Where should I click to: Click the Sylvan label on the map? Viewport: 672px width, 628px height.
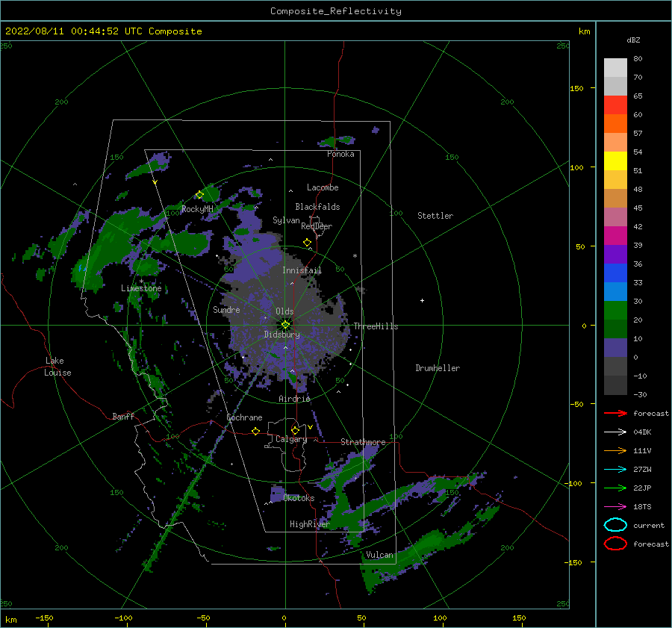click(x=286, y=220)
